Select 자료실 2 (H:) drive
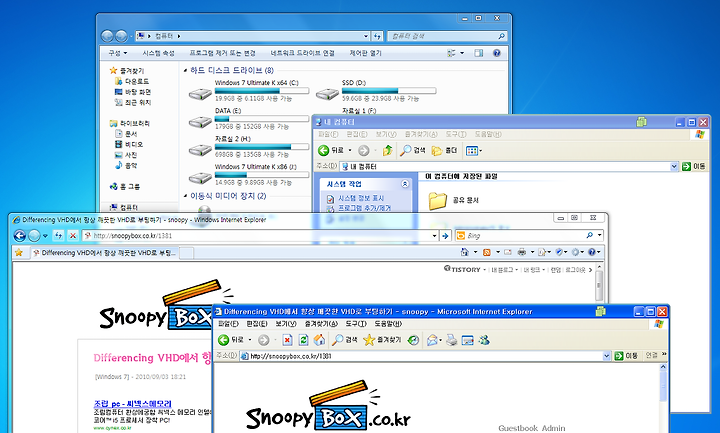 tap(248, 146)
